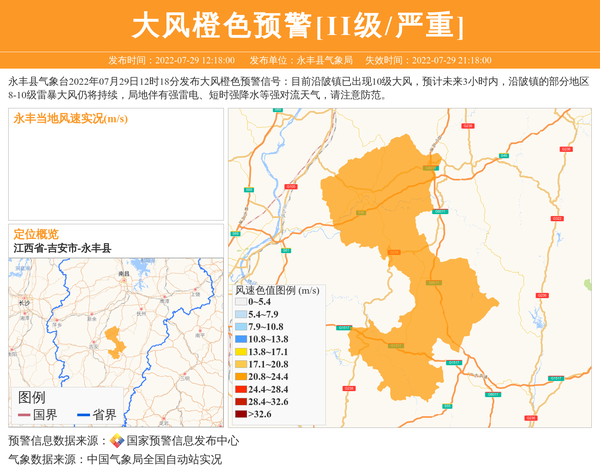Open the 永丰当地风速实况 panel header
The width and height of the screenshot is (600, 471).
tap(70, 119)
